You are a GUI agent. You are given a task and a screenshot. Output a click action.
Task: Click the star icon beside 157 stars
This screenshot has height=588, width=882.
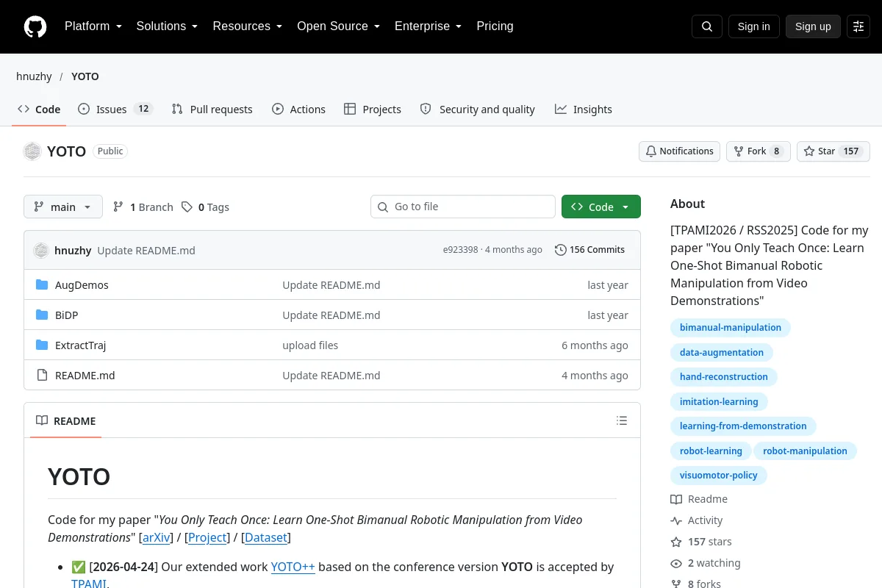(x=676, y=542)
